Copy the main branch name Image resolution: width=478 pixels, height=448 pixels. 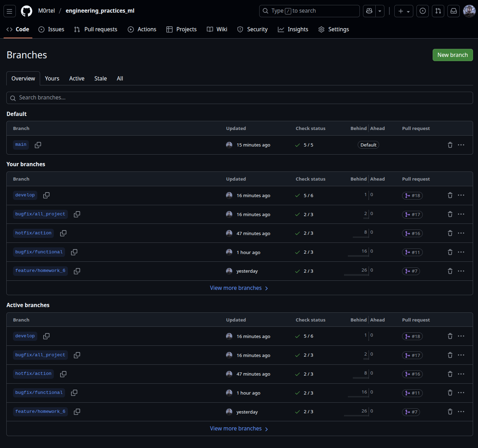click(x=38, y=145)
